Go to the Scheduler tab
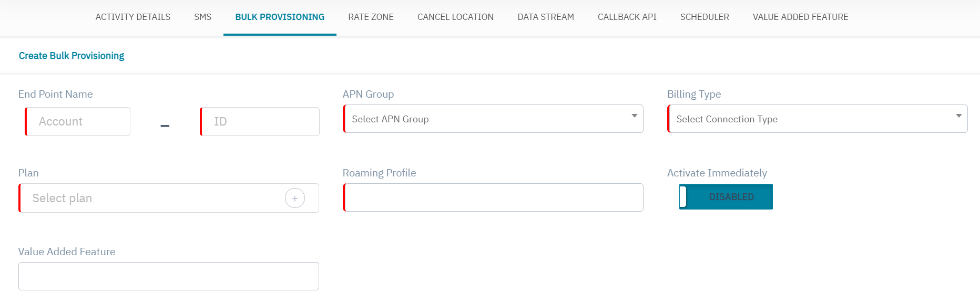Image resolution: width=980 pixels, height=303 pixels. [704, 17]
